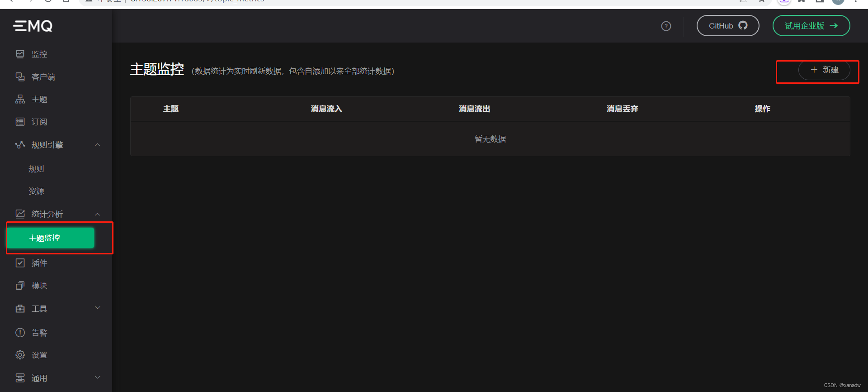Click the browser address bar URL
This screenshot has height=392, width=868.
pyautogui.click(x=197, y=1)
